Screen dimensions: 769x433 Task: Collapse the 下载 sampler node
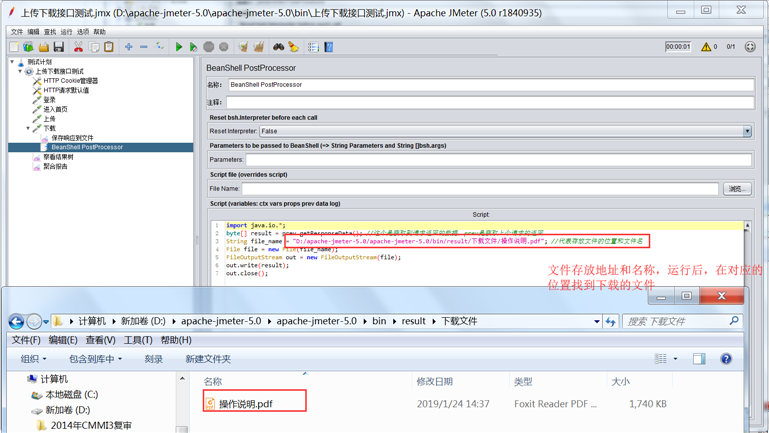28,128
